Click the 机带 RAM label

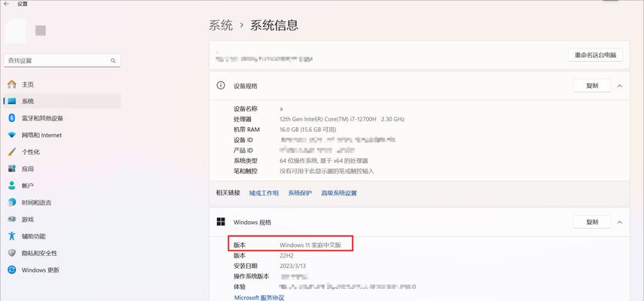click(x=246, y=129)
